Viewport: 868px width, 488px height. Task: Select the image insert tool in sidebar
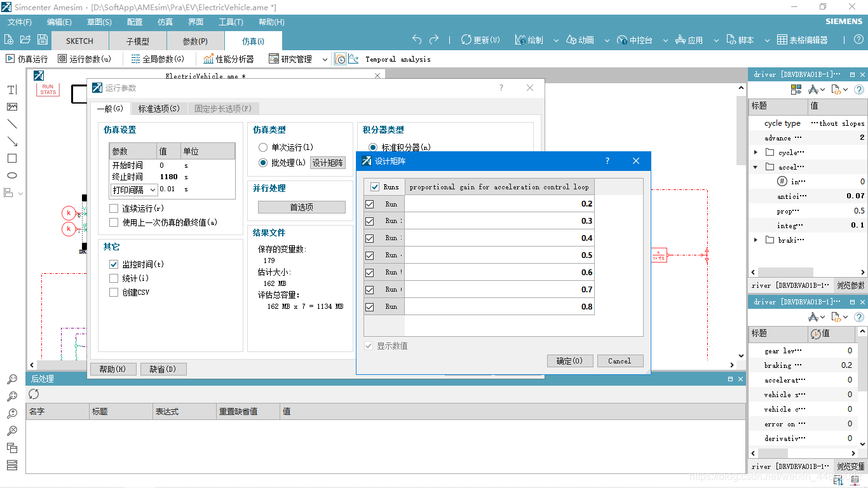point(12,107)
